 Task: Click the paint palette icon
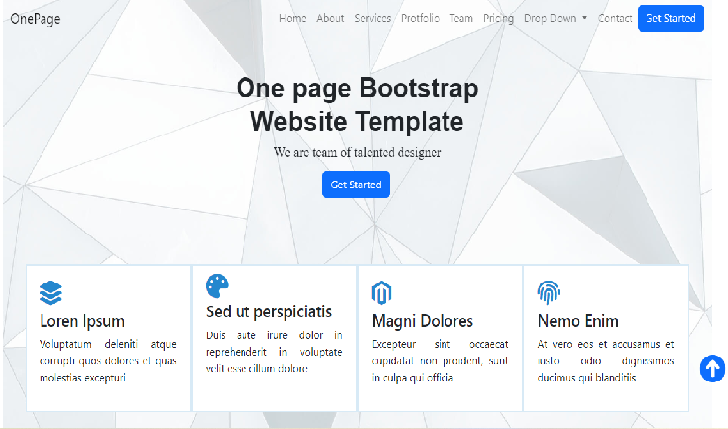pyautogui.click(x=217, y=286)
